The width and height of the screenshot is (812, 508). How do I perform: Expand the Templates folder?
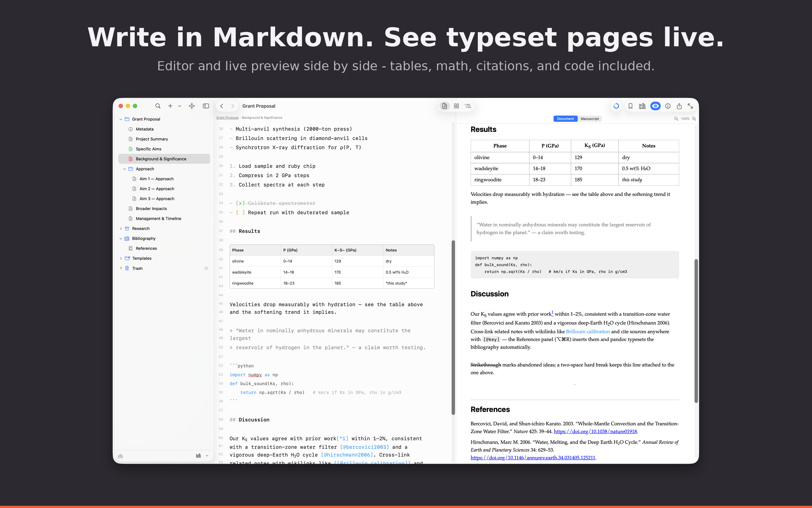(121, 258)
